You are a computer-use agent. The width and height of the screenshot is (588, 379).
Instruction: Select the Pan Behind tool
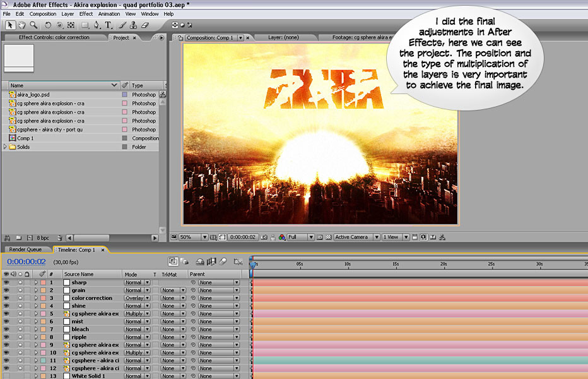71,25
